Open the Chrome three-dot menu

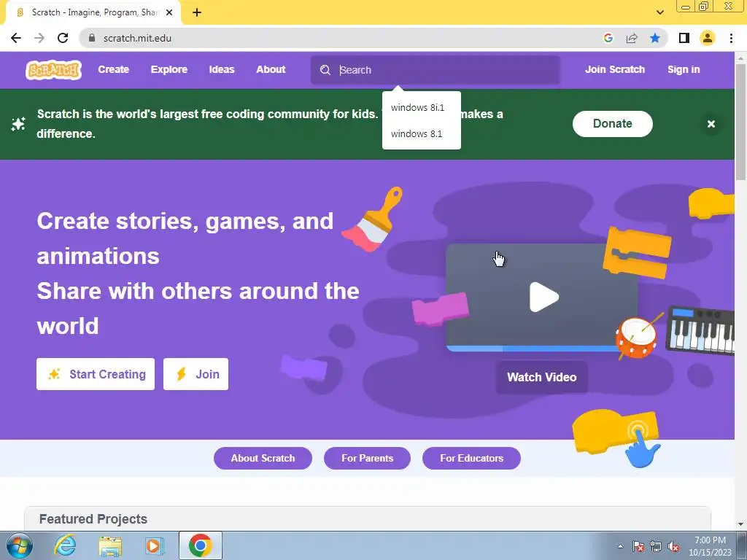click(x=731, y=38)
